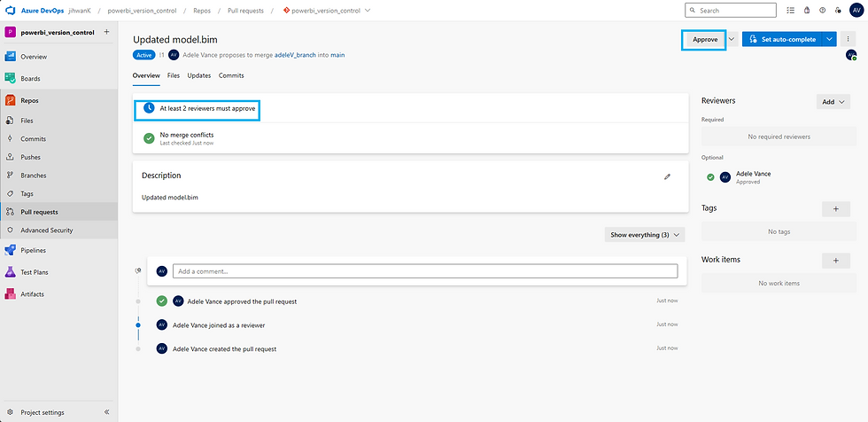
Task: Click 'No required reviewers' placeholder
Action: [779, 137]
